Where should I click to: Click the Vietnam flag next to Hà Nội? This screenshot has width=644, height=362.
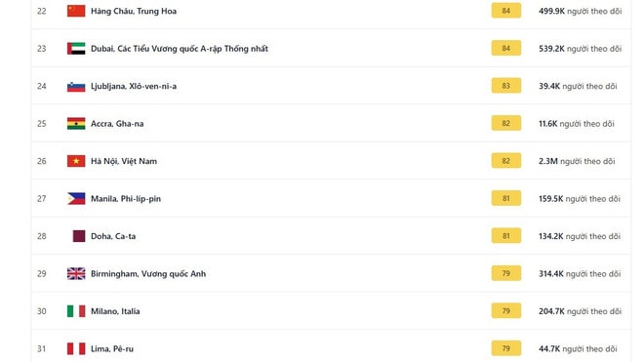[x=76, y=161]
